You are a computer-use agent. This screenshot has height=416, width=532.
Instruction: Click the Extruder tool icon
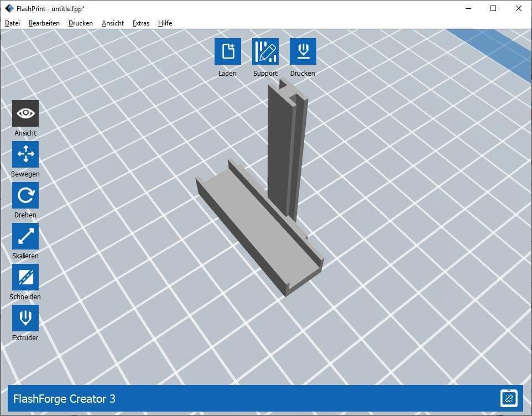(x=25, y=318)
